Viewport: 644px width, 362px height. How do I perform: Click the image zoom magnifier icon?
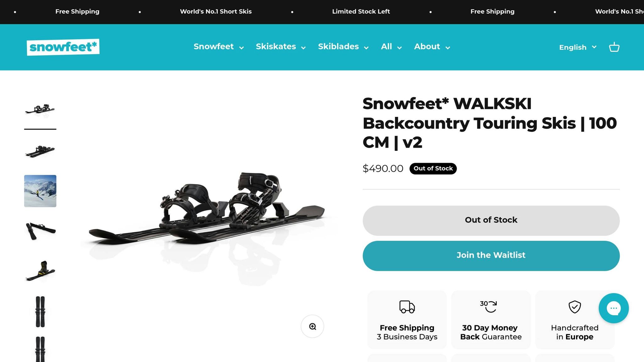[x=312, y=326]
